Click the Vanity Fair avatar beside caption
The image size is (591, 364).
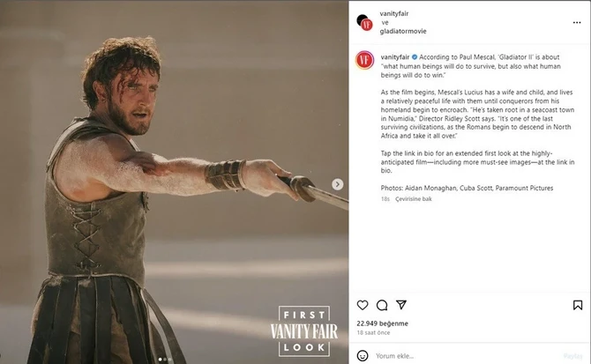pos(364,60)
